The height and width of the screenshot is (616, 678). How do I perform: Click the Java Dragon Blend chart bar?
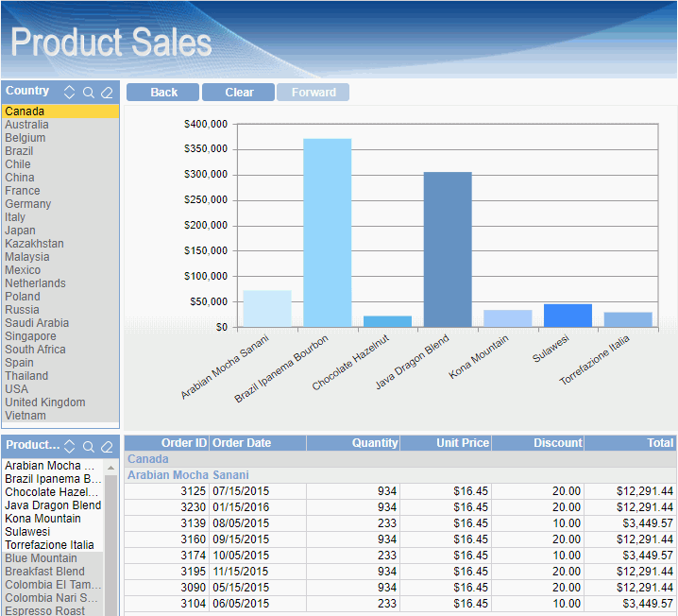tap(448, 249)
